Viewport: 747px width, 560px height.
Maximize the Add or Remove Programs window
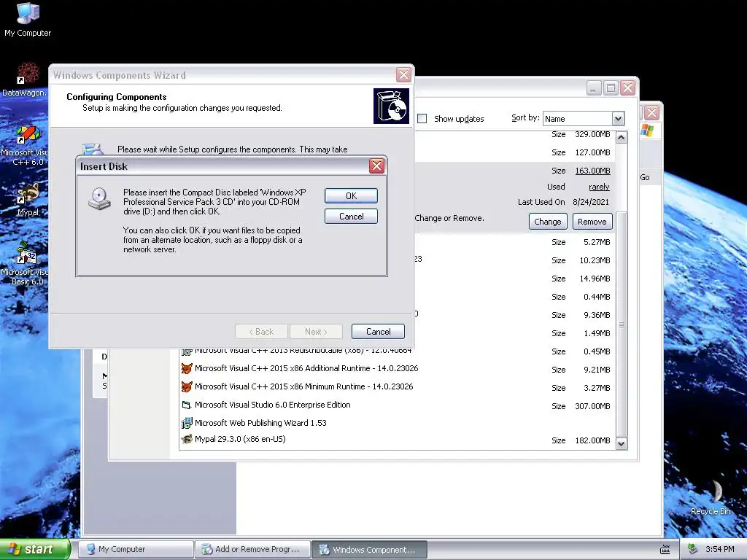[611, 88]
